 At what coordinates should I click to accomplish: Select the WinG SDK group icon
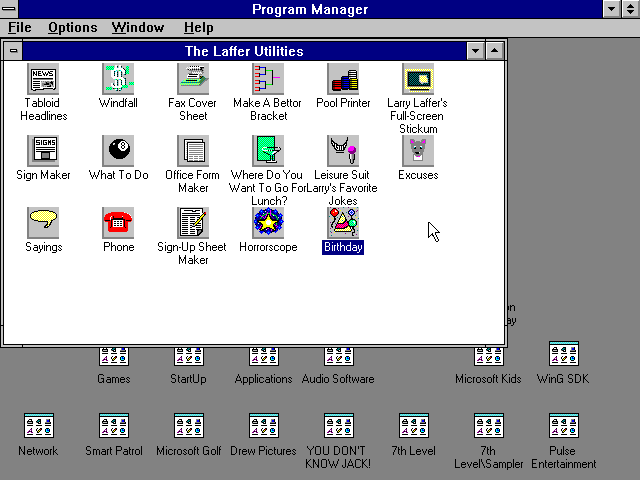pyautogui.click(x=564, y=353)
